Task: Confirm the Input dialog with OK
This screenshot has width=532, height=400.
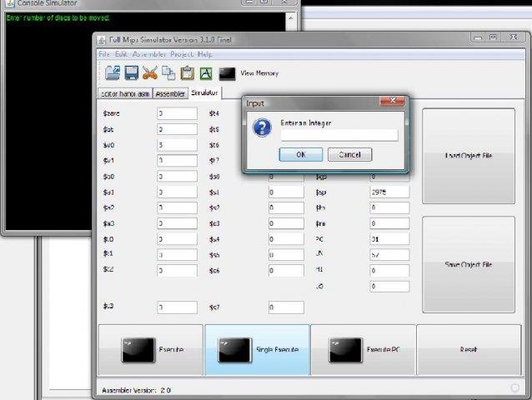Action: 301,154
